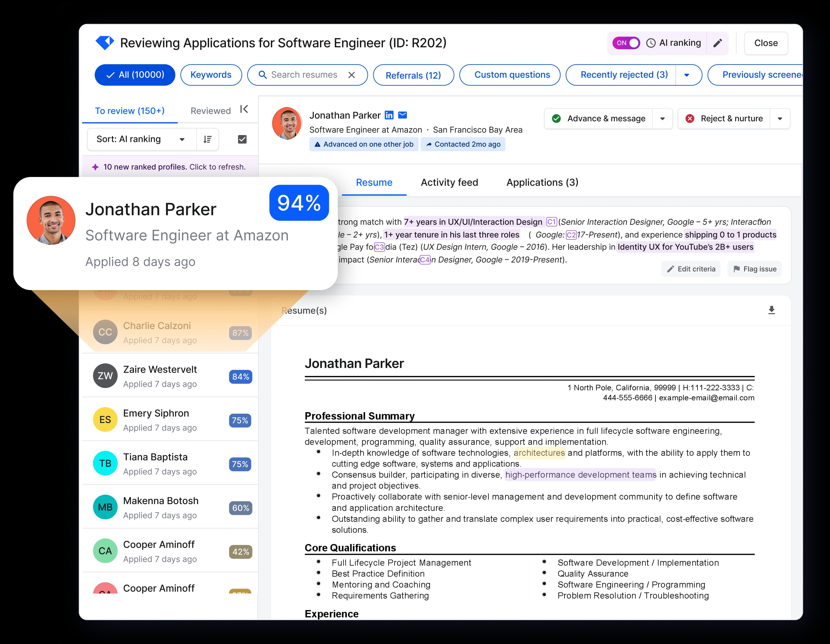This screenshot has width=830, height=644.
Task: Click the pencil icon to edit AI ranking
Action: 718,43
